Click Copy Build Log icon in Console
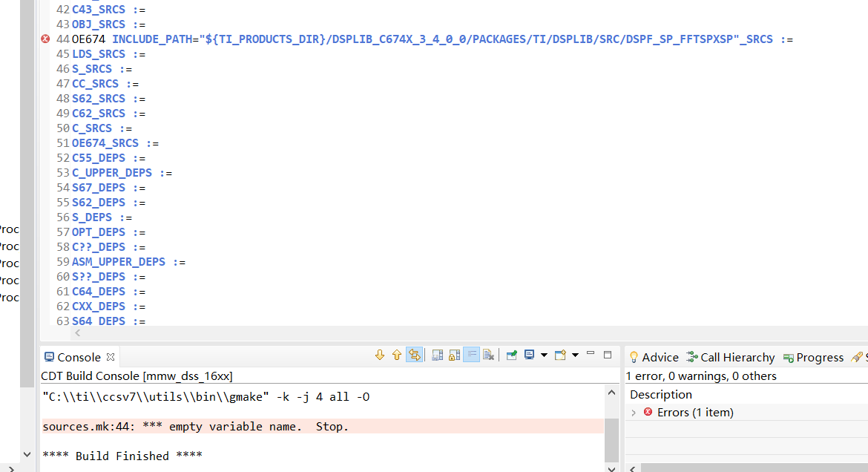This screenshot has width=868, height=472. 437,355
